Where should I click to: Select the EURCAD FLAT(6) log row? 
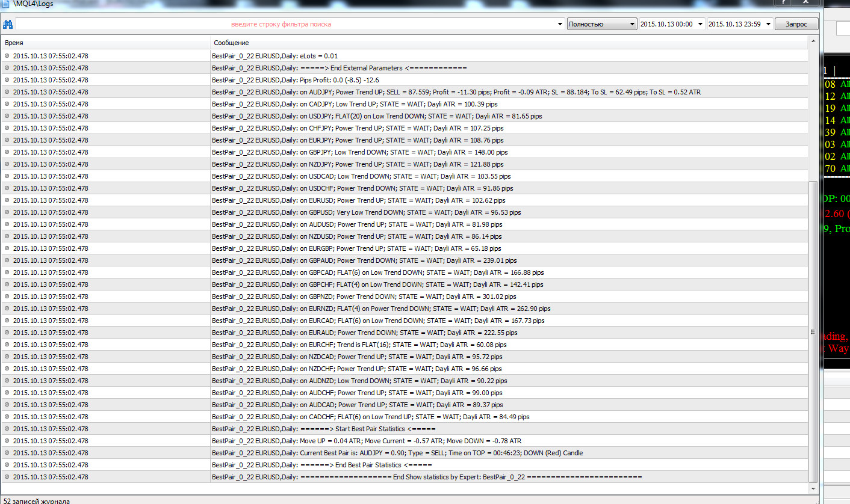[405, 321]
